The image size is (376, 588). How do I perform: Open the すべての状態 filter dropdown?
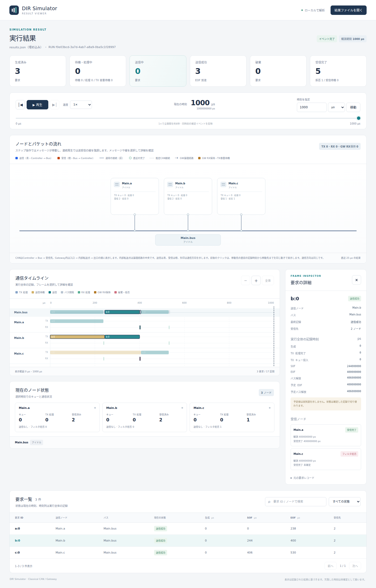345,502
